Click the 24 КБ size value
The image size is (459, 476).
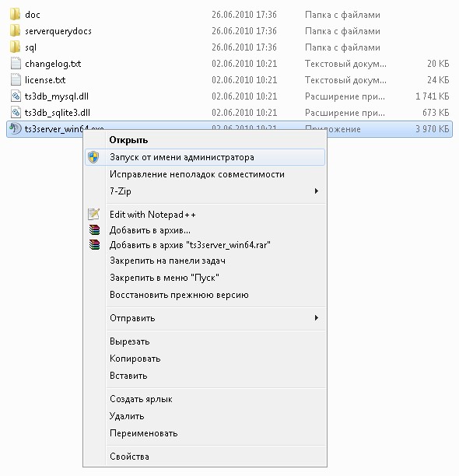[438, 80]
